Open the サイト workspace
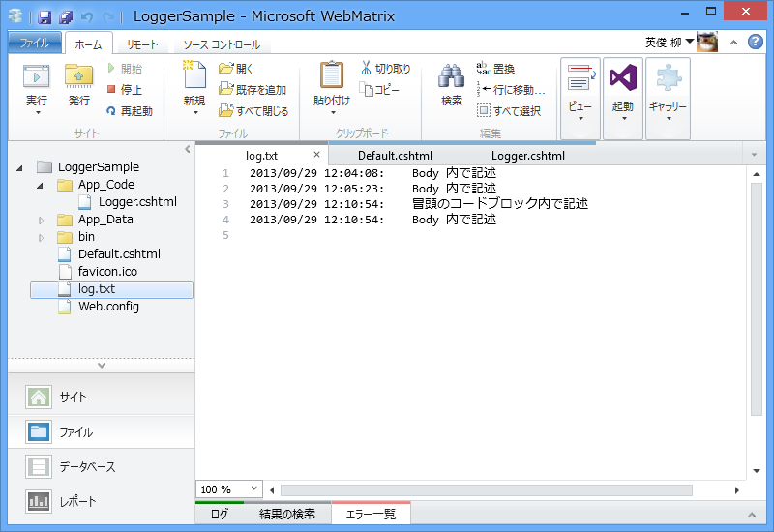Viewport: 774px width, 532px height. [102, 397]
